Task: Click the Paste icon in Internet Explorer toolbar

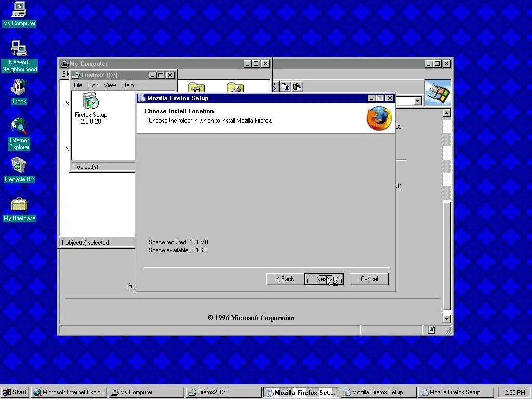Action: pos(297,87)
